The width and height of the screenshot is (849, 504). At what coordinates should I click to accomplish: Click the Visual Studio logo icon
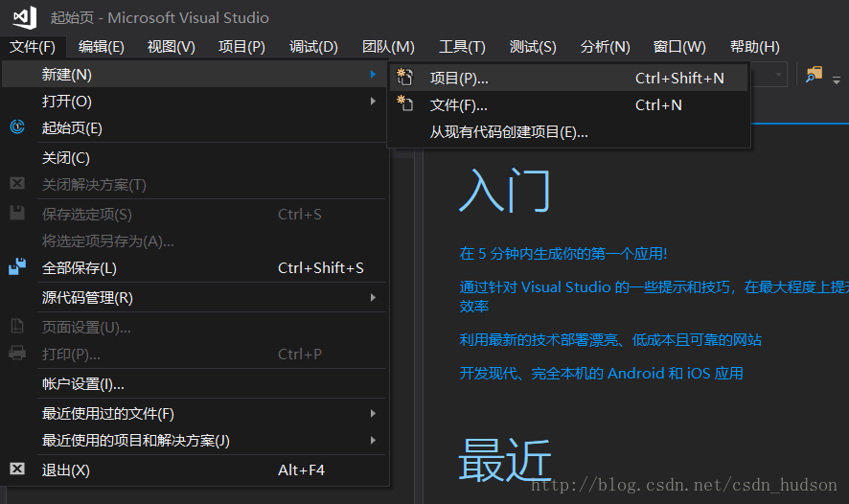point(25,17)
